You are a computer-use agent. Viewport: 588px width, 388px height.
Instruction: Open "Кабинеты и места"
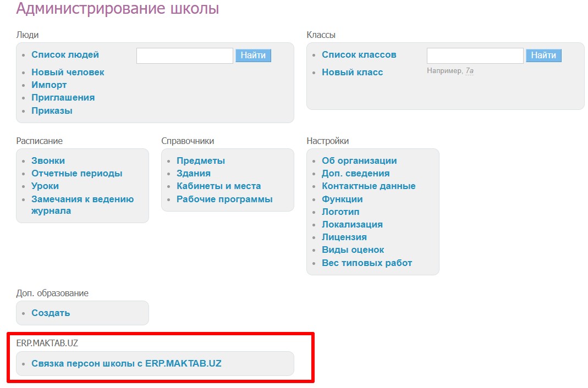point(217,186)
